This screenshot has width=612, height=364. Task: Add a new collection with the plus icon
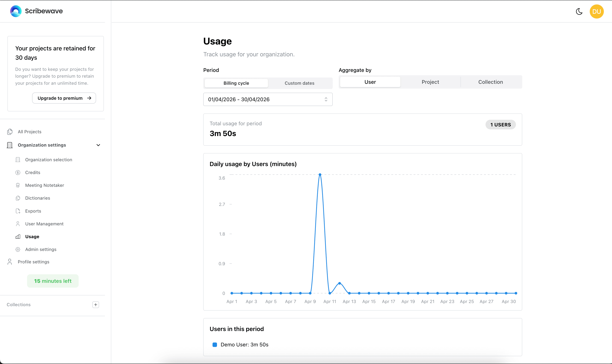[x=96, y=305]
